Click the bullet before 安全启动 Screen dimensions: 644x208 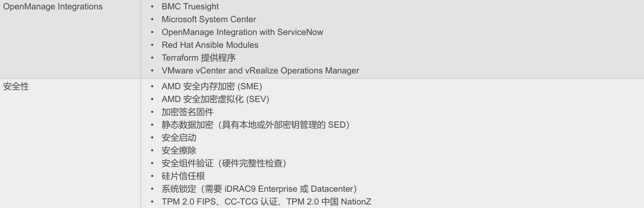(153, 138)
